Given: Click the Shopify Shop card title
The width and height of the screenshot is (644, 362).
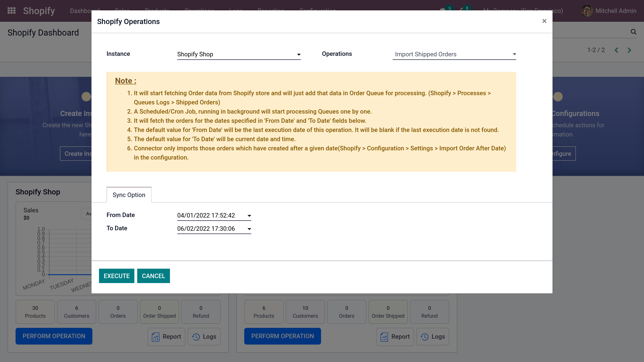Looking at the screenshot, I should pos(38,192).
